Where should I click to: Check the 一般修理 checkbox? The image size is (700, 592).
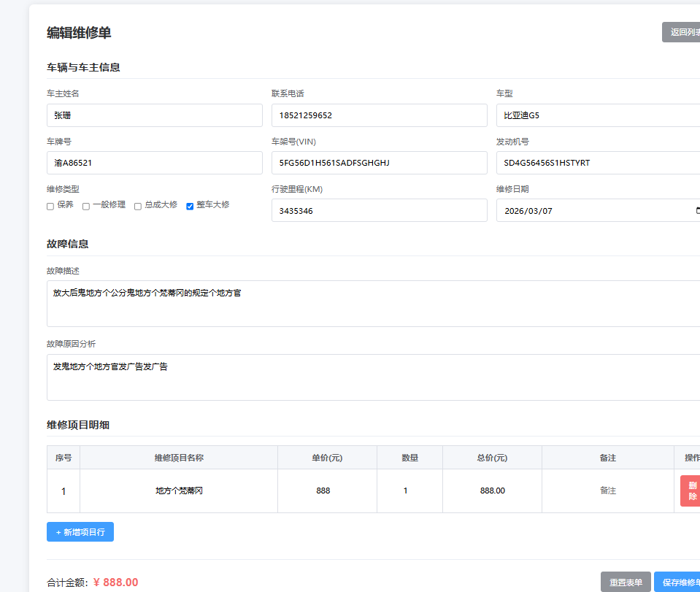86,207
